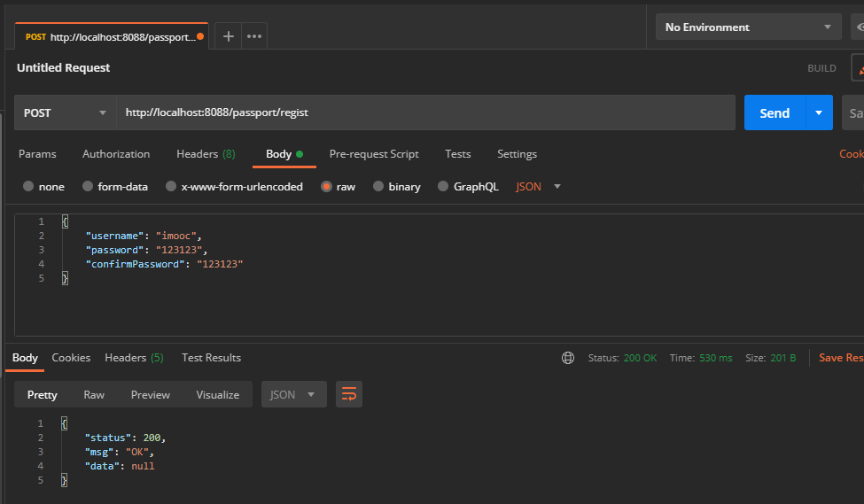Viewport: 864px width, 504px height.
Task: Select the raw body type
Action: (x=339, y=187)
